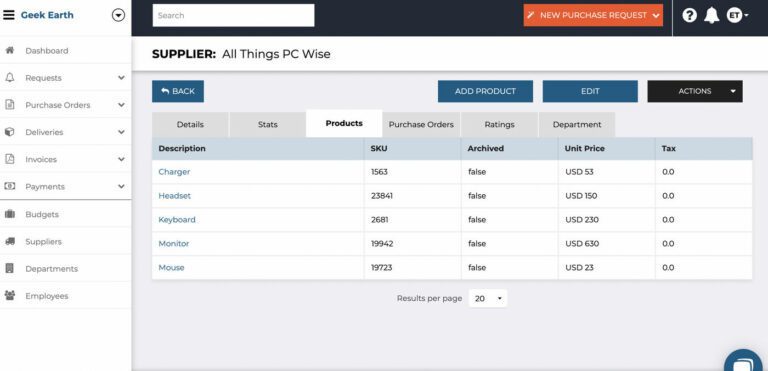The image size is (768, 371).
Task: Click the Add Product button
Action: pyautogui.click(x=485, y=91)
